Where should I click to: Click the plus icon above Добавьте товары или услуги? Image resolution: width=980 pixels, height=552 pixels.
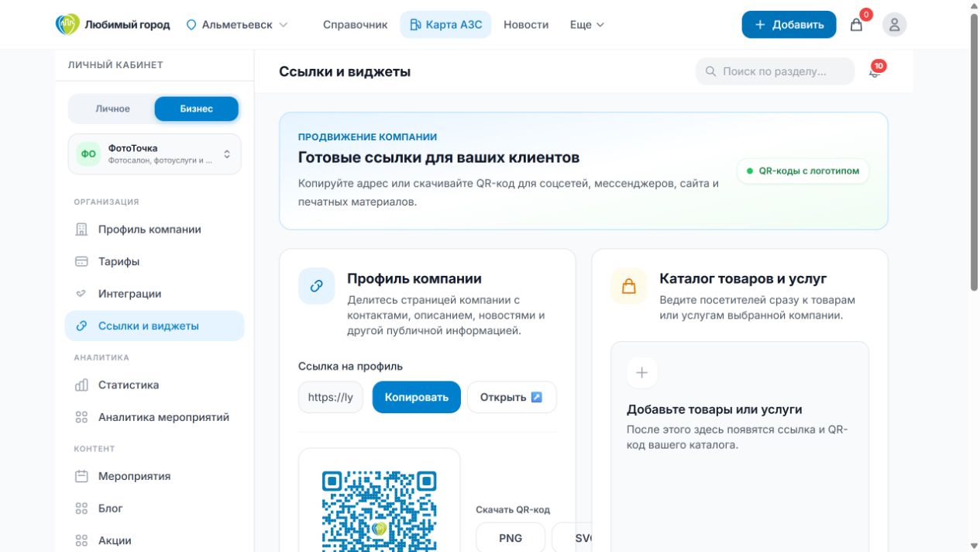tap(641, 373)
